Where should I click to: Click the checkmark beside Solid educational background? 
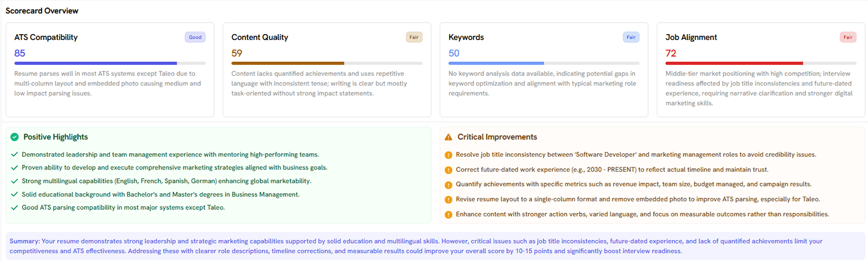[14, 194]
